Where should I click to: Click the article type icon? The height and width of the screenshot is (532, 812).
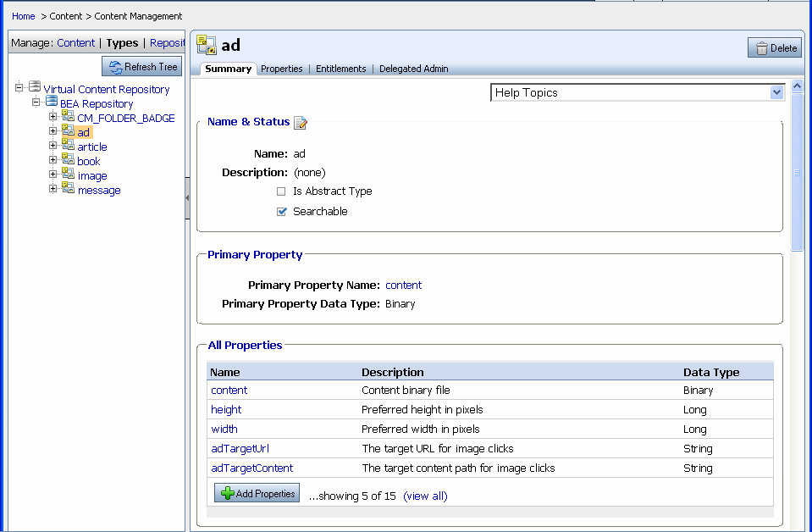click(69, 145)
